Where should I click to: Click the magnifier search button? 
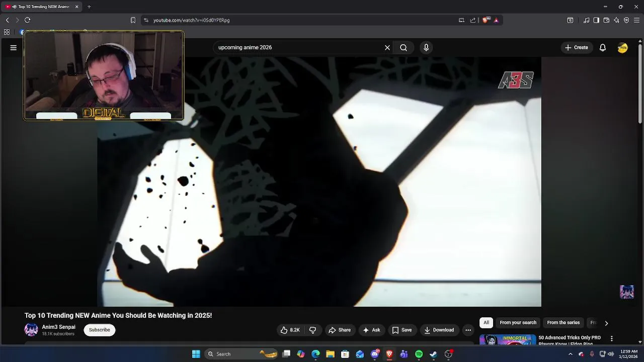coord(404,48)
